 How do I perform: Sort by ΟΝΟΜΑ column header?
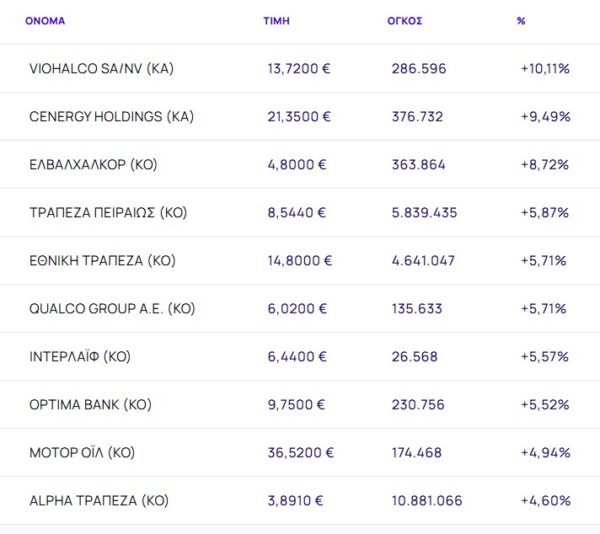45,20
